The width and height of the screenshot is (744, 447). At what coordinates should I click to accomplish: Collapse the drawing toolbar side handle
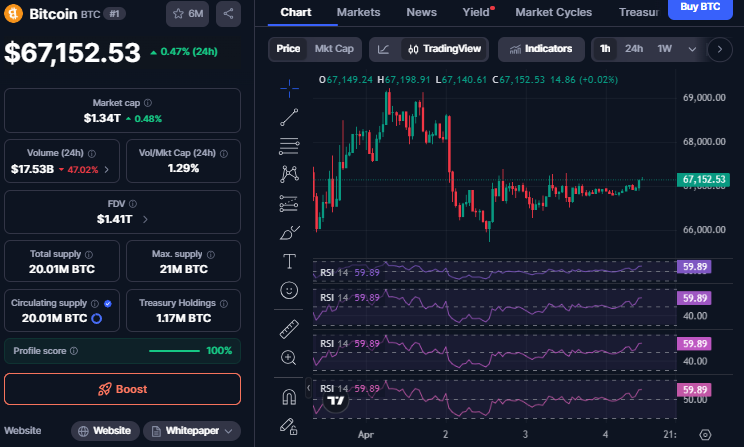pyautogui.click(x=308, y=388)
